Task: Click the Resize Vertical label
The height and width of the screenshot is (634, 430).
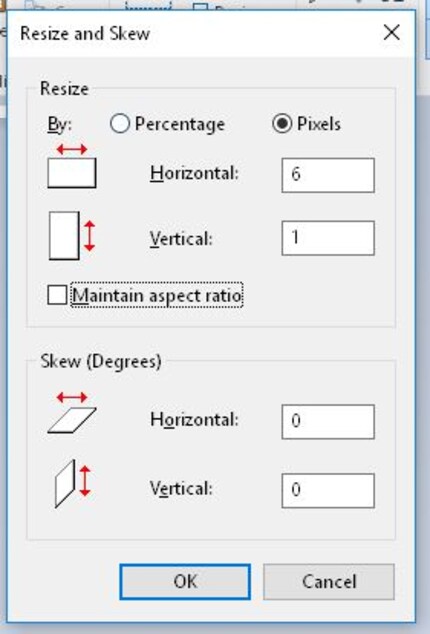Action: coord(181,239)
